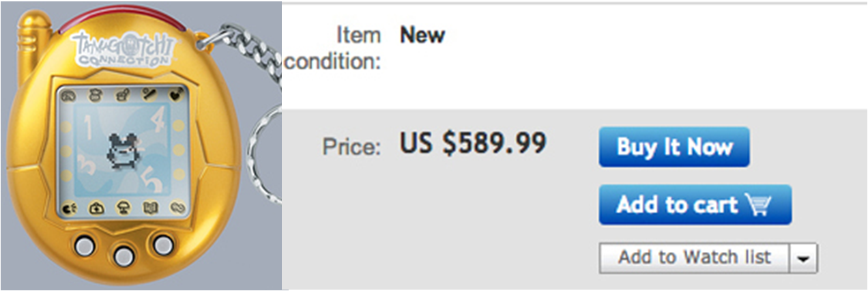Click the US $589.99 price text
868x291 pixels.
pyautogui.click(x=473, y=143)
